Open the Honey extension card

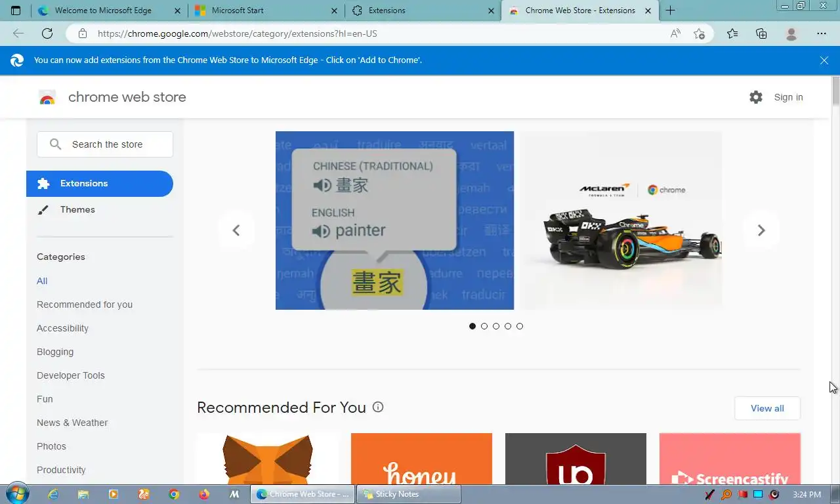(x=421, y=459)
